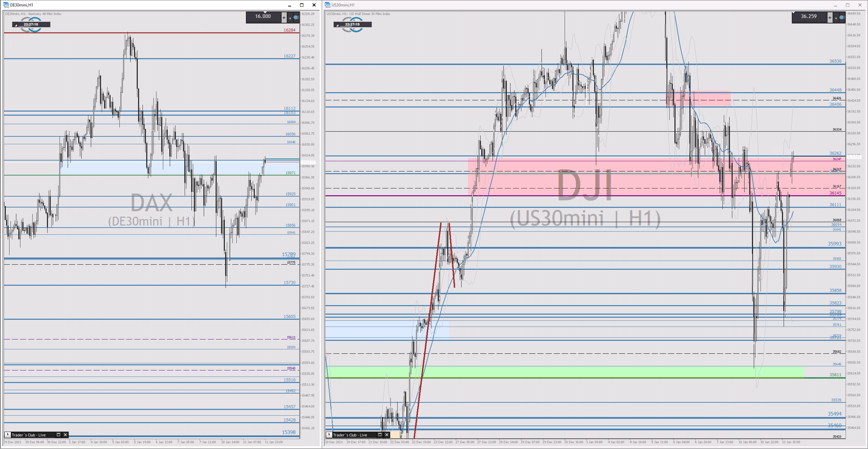Click Trader's Club - Live label in DAX chart

tap(29, 435)
